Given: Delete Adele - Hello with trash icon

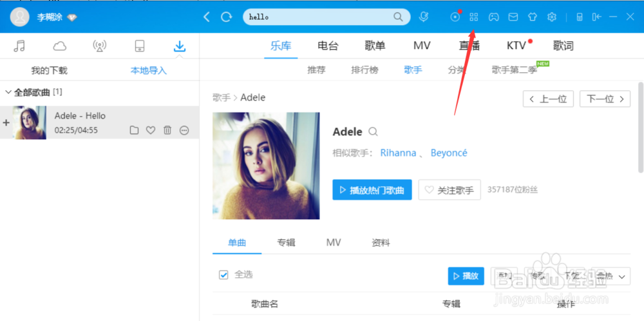Looking at the screenshot, I should coord(167,130).
